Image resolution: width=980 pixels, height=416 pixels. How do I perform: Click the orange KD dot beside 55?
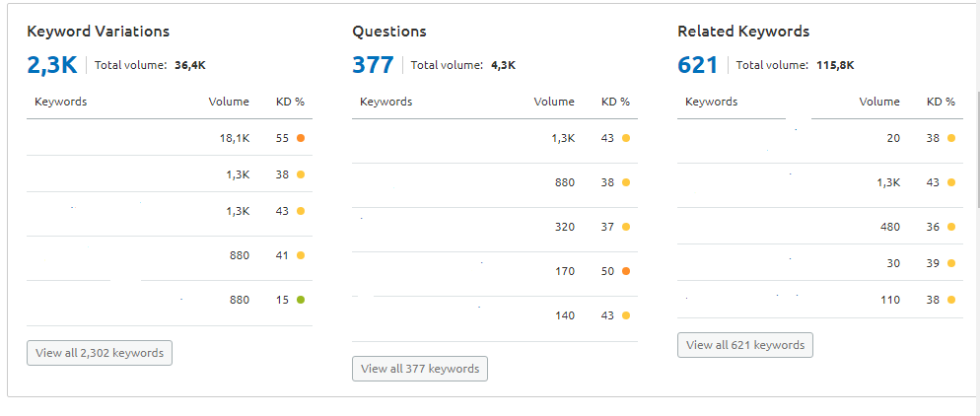coord(301,138)
